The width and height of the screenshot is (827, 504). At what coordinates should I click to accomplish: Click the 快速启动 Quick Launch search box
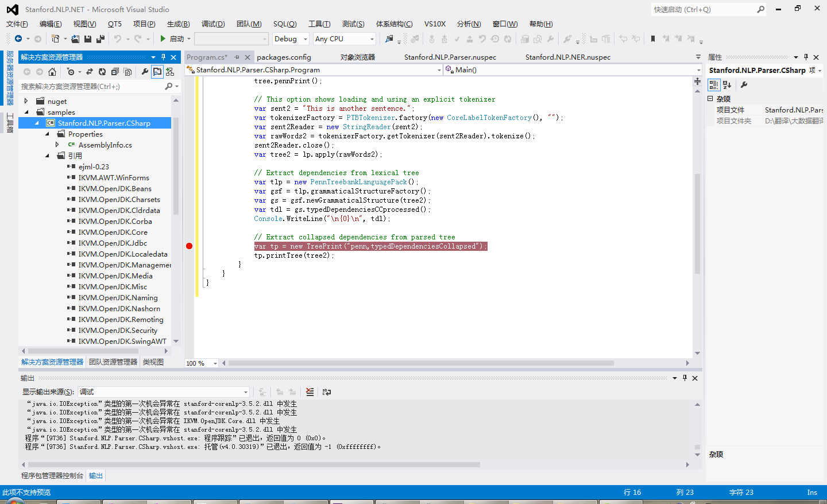[x=704, y=9]
